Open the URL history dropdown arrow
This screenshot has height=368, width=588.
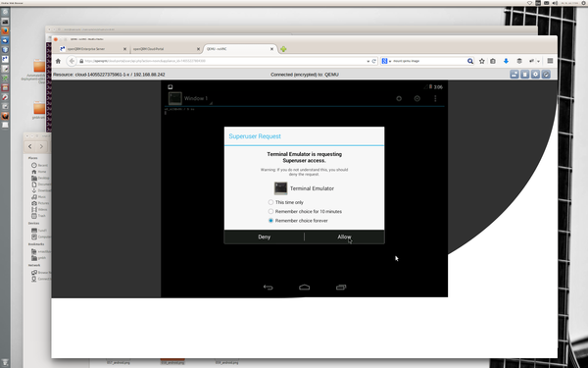[x=367, y=61]
